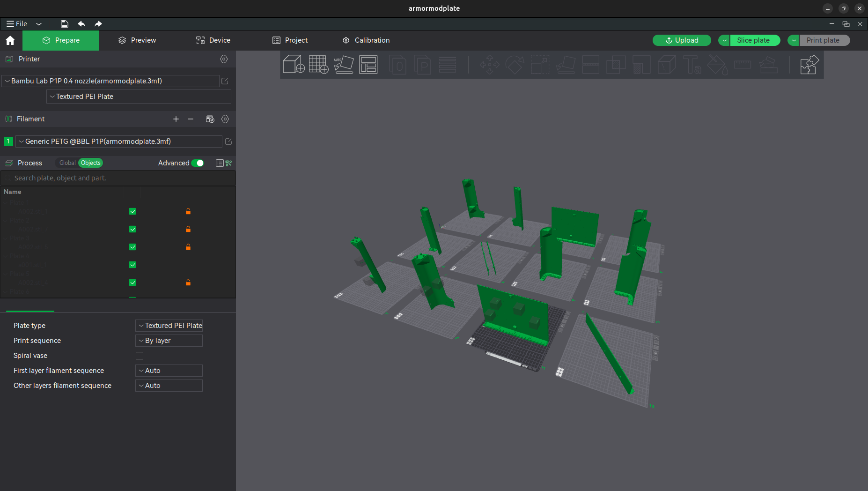Image resolution: width=868 pixels, height=491 pixels.
Task: Open First layer filament sequence dropdown
Action: (x=169, y=371)
